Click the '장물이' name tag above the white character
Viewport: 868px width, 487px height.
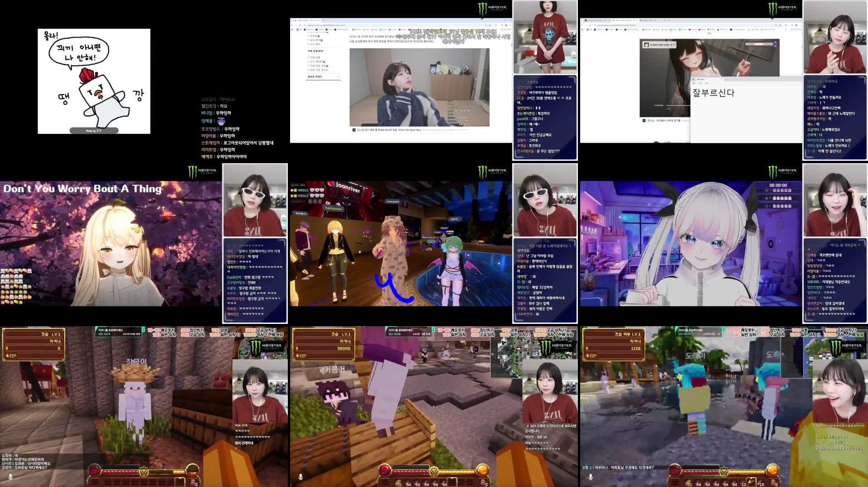coord(136,362)
